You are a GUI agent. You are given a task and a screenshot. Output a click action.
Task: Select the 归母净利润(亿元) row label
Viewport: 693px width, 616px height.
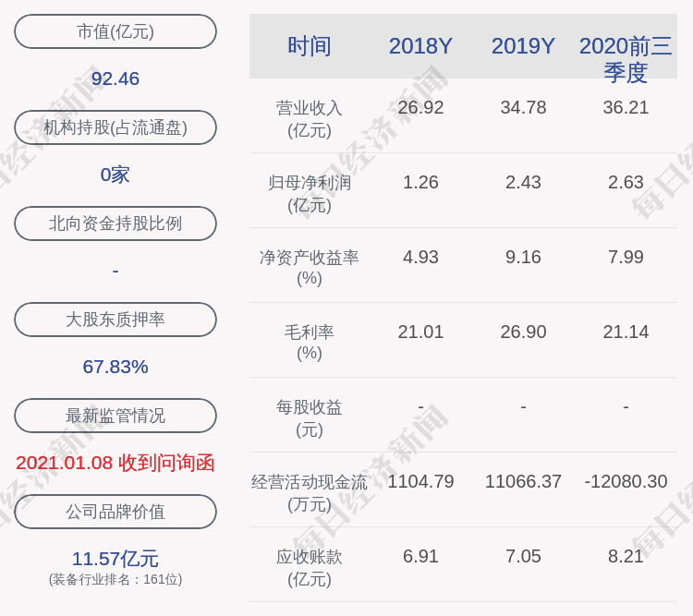[310, 194]
